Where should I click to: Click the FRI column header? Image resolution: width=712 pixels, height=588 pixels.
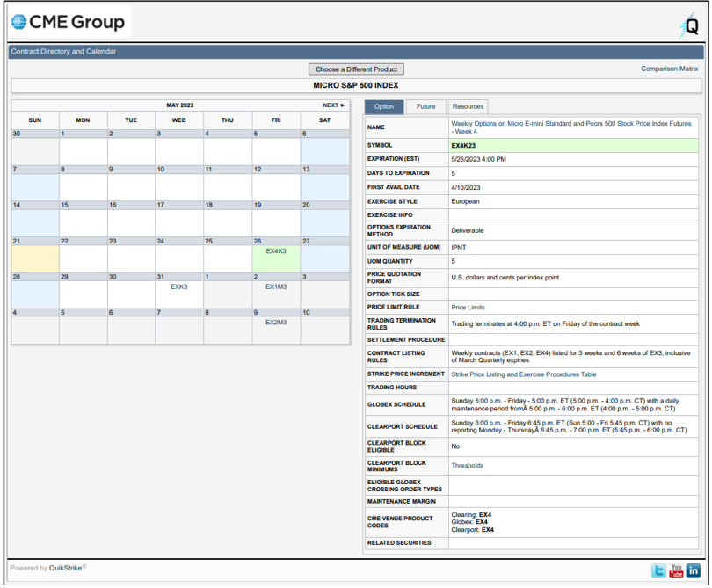(276, 120)
